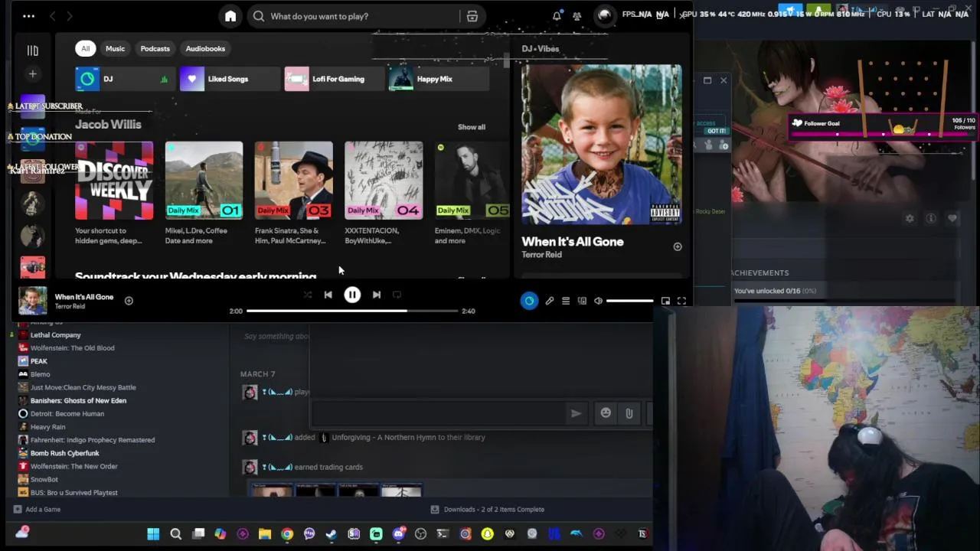Mute Spotify with speaker icon
Viewport: 980px width, 551px height.
[x=598, y=301]
